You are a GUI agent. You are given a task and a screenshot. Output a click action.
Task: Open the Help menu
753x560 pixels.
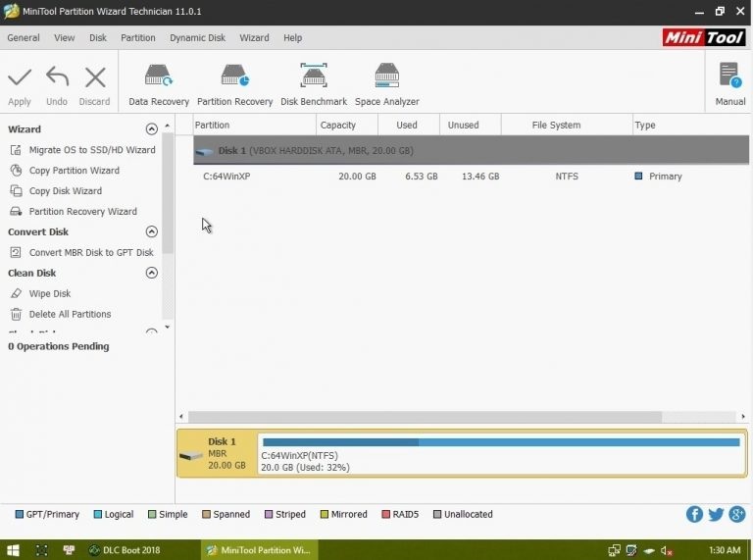tap(292, 38)
